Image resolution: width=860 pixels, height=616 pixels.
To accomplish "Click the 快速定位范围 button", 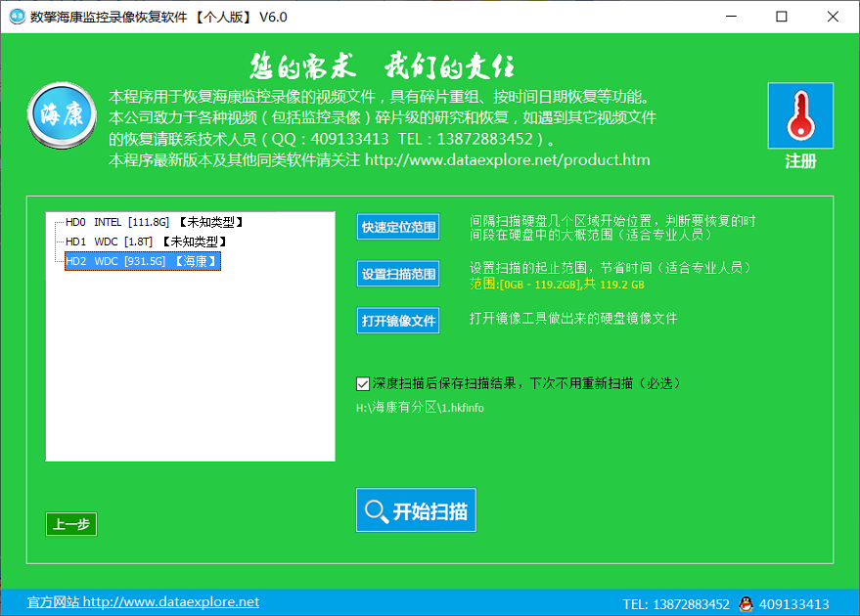I will pyautogui.click(x=398, y=227).
